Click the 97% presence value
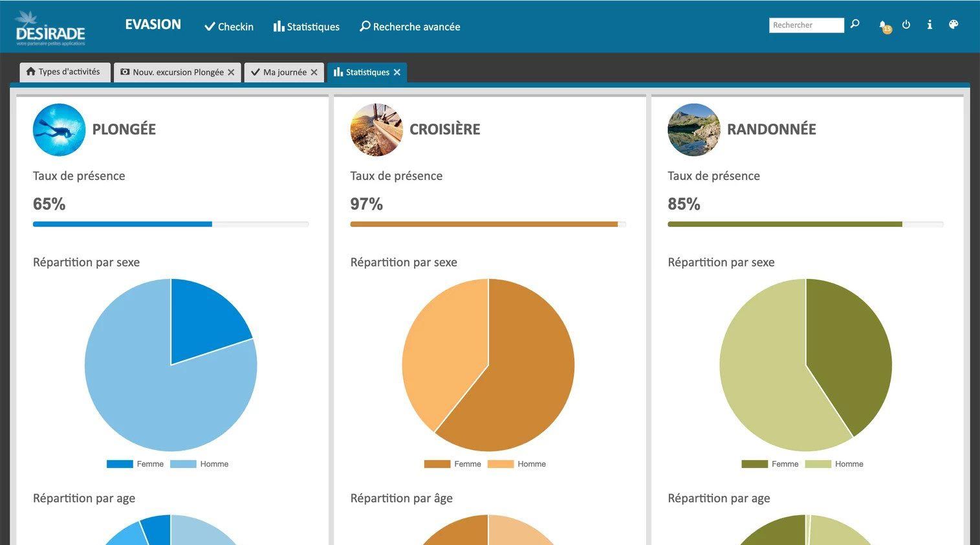 (x=367, y=205)
